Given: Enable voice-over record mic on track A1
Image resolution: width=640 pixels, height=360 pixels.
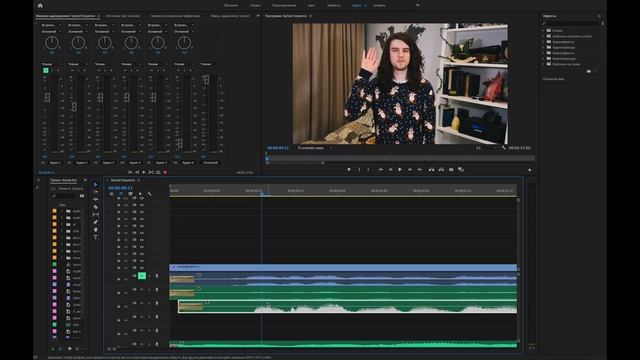Looking at the screenshot, I should click(157, 276).
